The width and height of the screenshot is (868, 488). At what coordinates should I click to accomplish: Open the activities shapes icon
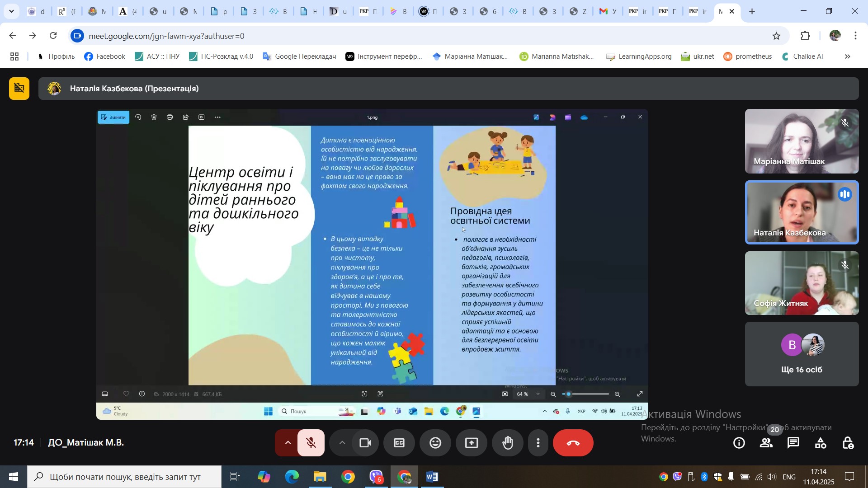821,443
